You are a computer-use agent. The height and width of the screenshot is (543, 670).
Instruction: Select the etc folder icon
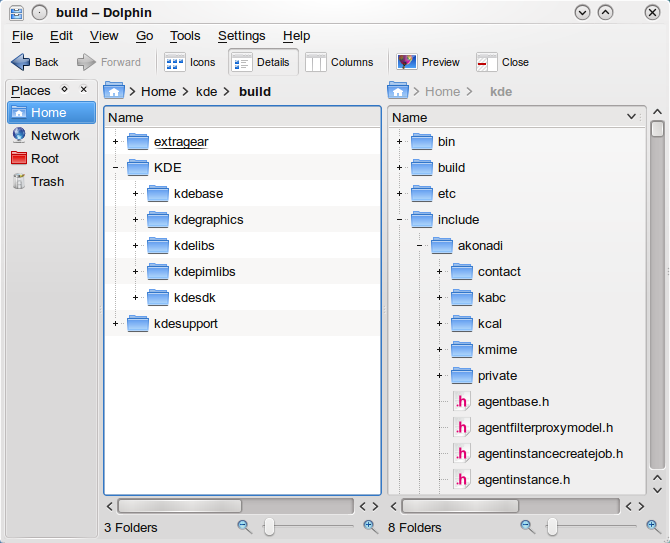[422, 194]
